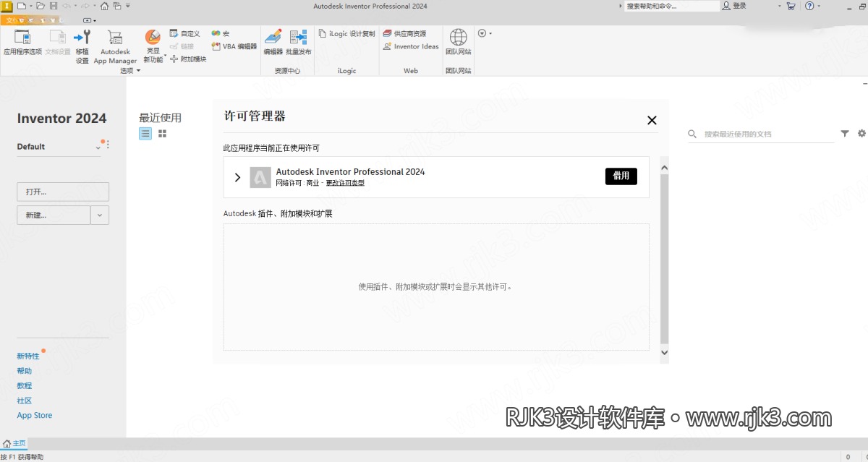The width and height of the screenshot is (868, 462).
Task: Click the New file icon in quick access toolbar
Action: click(21, 6)
